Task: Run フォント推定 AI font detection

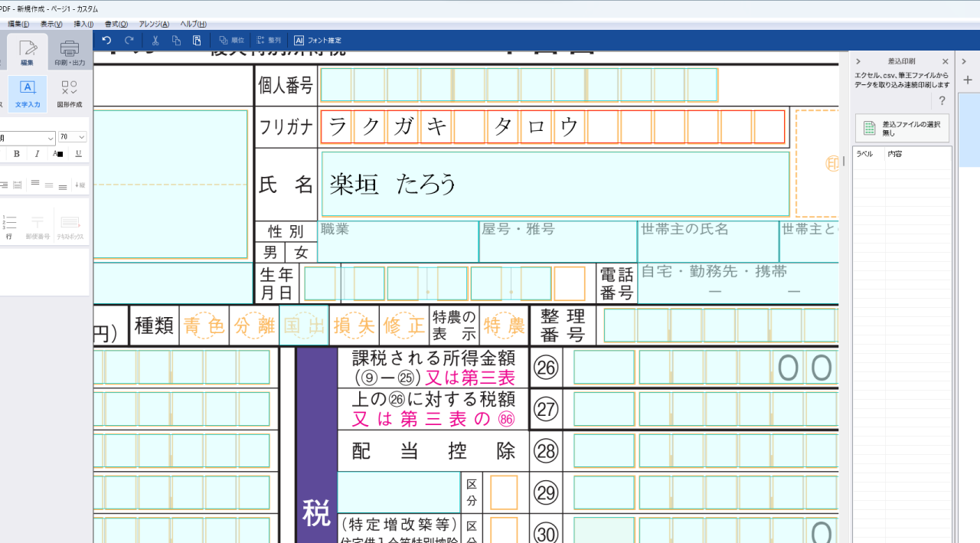Action: click(x=317, y=41)
